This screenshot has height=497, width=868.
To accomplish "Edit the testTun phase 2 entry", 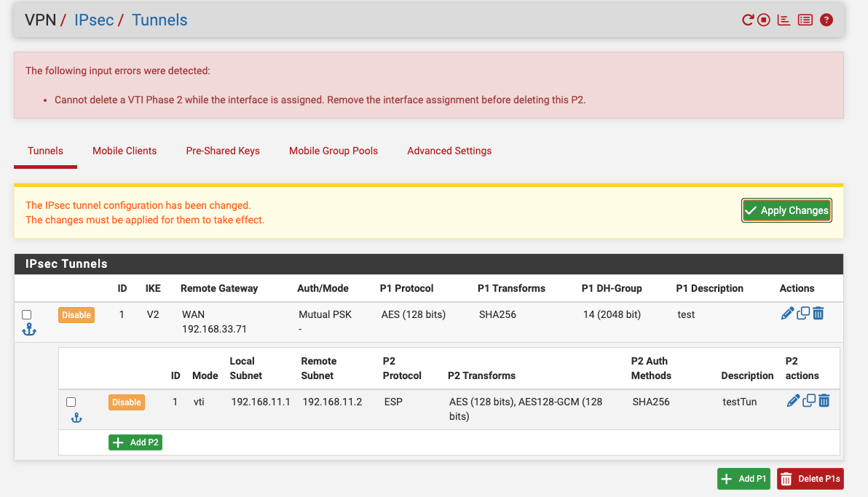I will 793,401.
